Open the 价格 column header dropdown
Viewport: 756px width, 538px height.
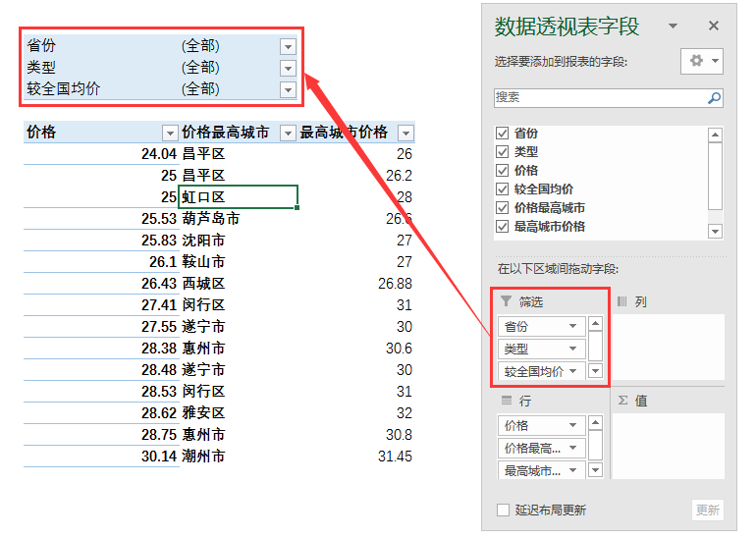[x=170, y=133]
